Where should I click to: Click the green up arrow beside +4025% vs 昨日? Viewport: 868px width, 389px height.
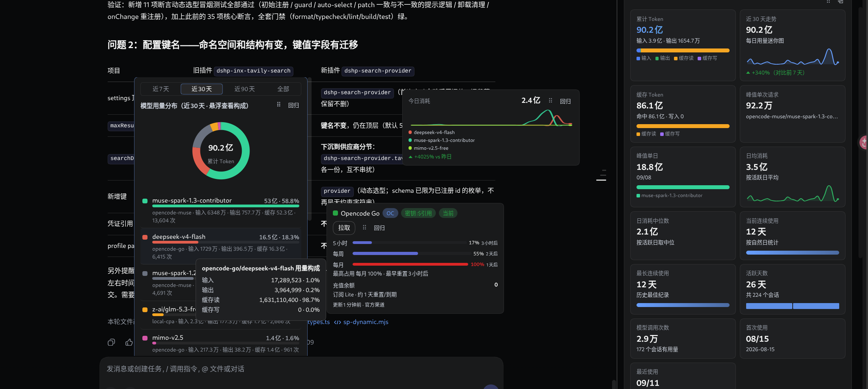(411, 157)
